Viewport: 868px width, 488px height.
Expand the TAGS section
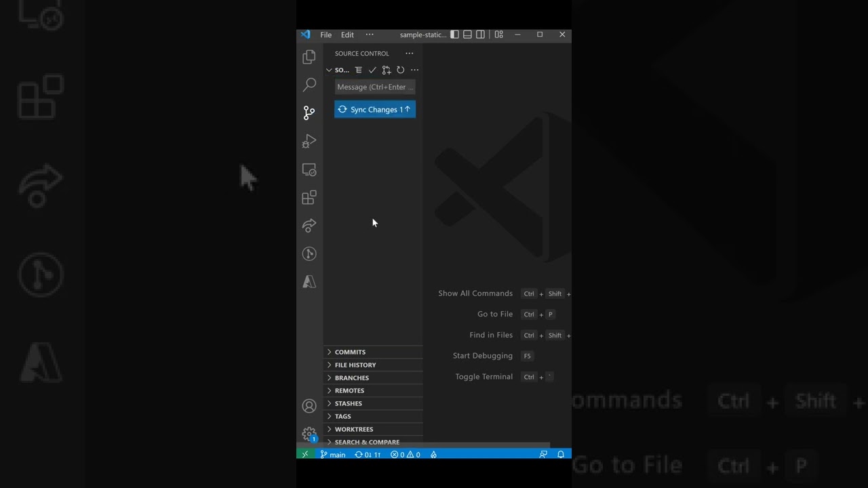373,416
